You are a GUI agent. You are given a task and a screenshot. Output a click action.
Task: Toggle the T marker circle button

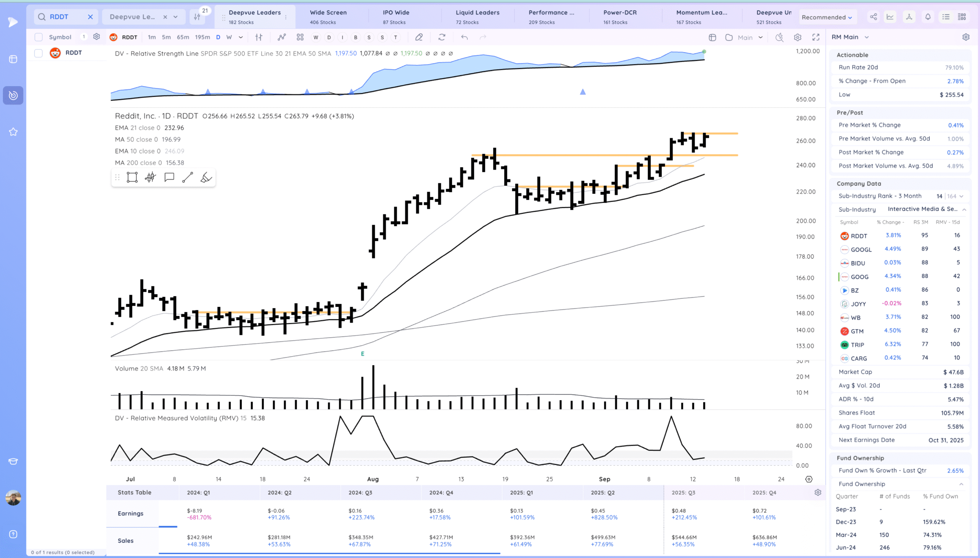coord(395,38)
